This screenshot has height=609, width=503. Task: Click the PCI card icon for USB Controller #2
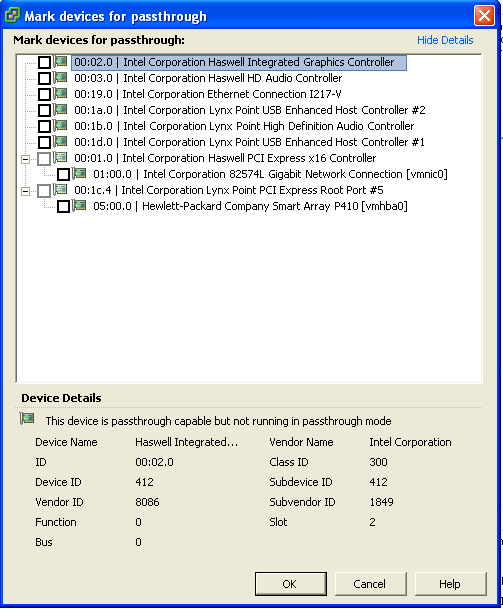(x=61, y=109)
